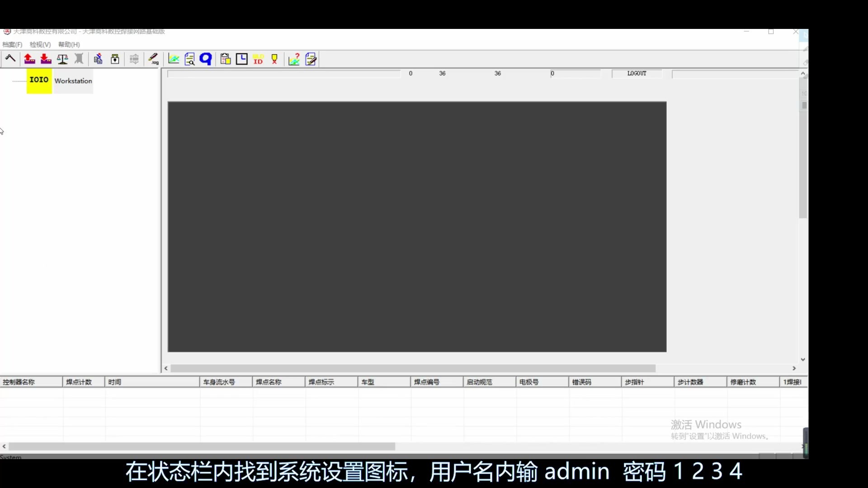Click the main panel scroll-right arrow

(x=794, y=368)
